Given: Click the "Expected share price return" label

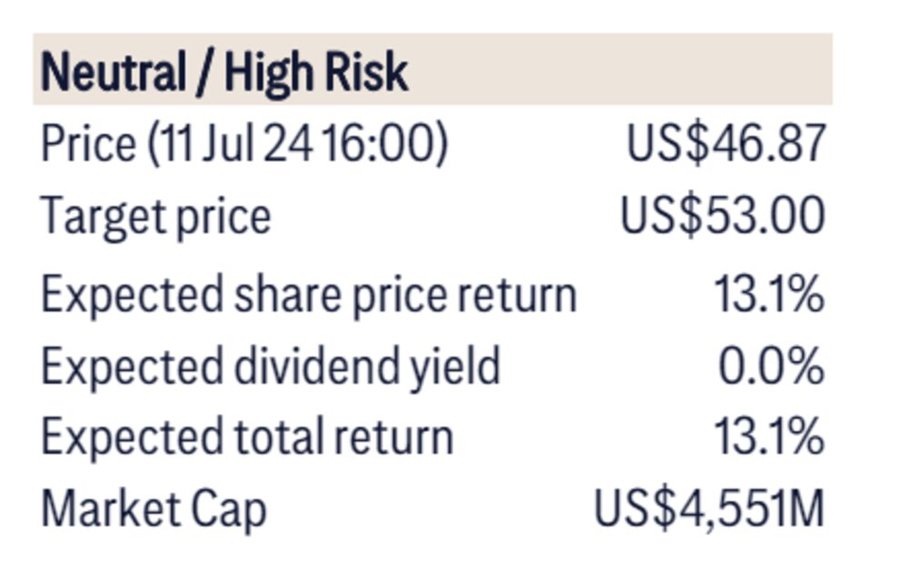Looking at the screenshot, I should 309,294.
